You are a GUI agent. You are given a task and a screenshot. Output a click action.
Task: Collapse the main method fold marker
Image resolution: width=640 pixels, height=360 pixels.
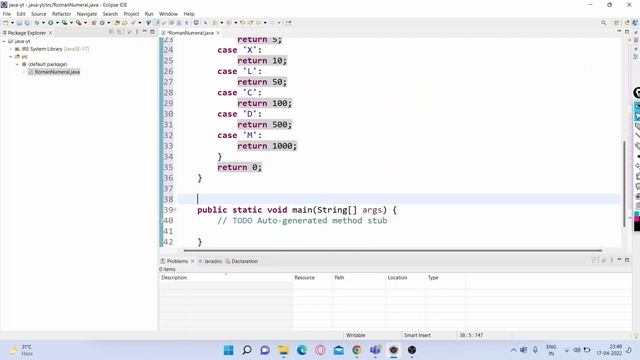tap(175, 210)
